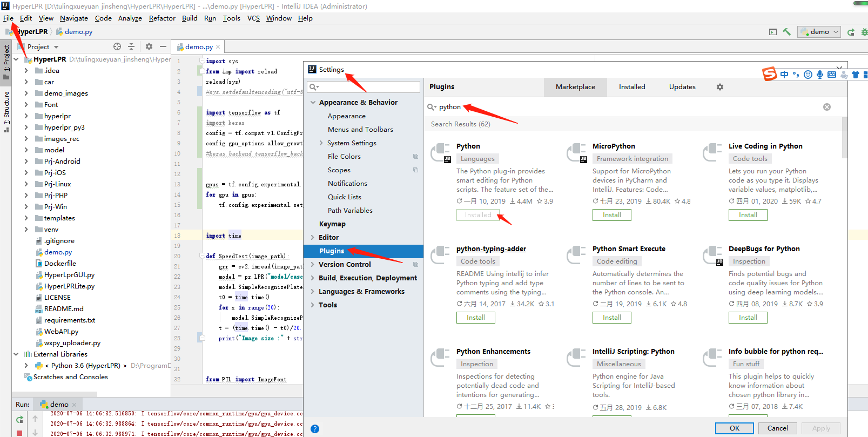Install Python Smart Execute plugin

612,318
